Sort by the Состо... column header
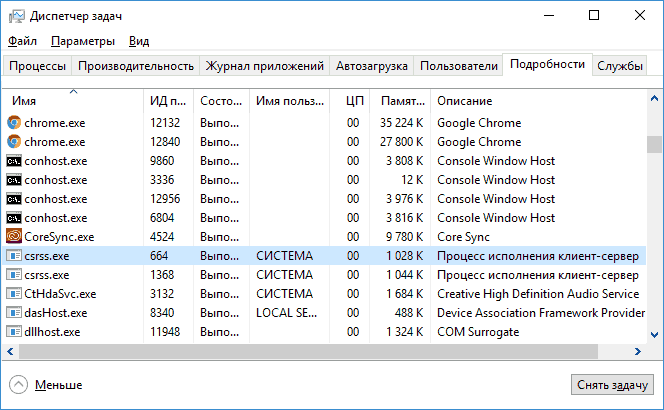The height and width of the screenshot is (410, 664). pos(221,101)
